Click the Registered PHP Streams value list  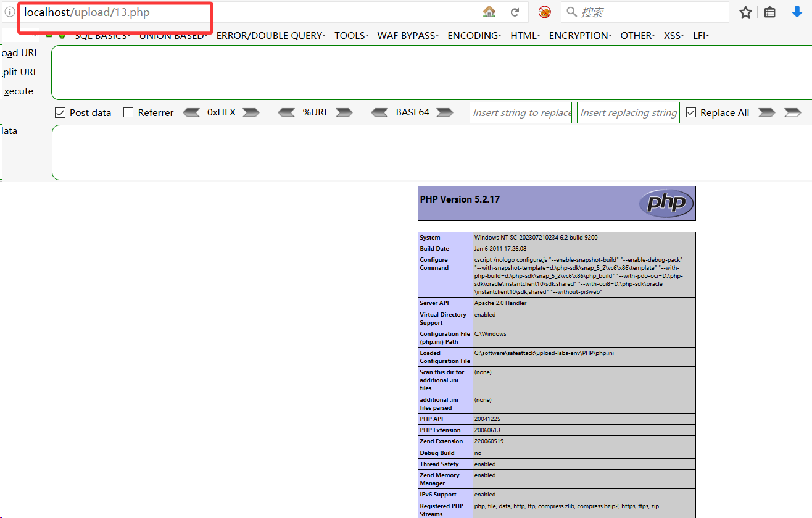(566, 506)
